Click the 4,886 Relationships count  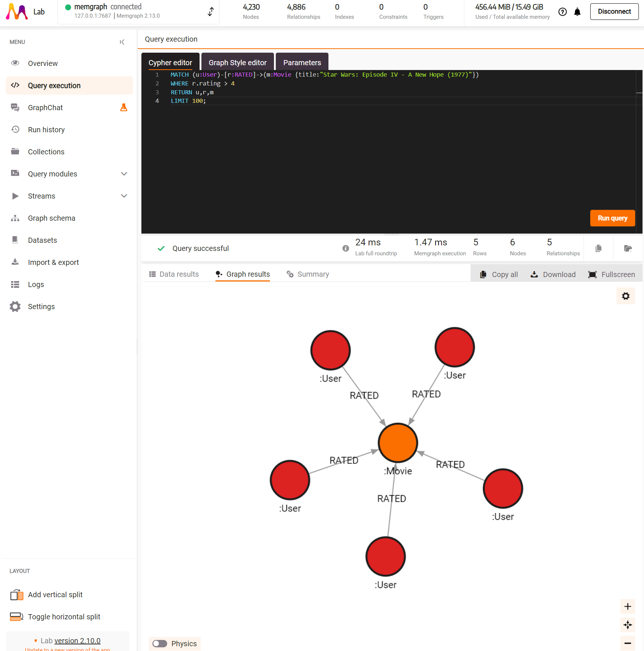coord(303,11)
